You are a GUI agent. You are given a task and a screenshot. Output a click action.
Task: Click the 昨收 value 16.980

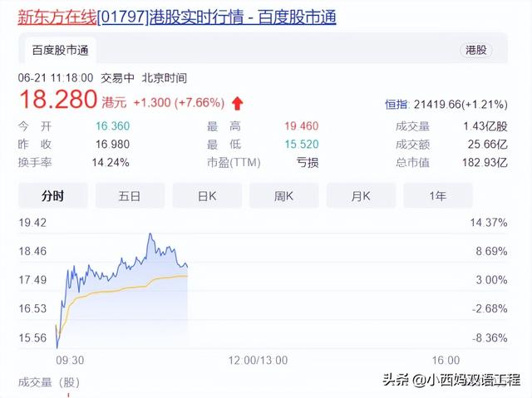click(113, 145)
